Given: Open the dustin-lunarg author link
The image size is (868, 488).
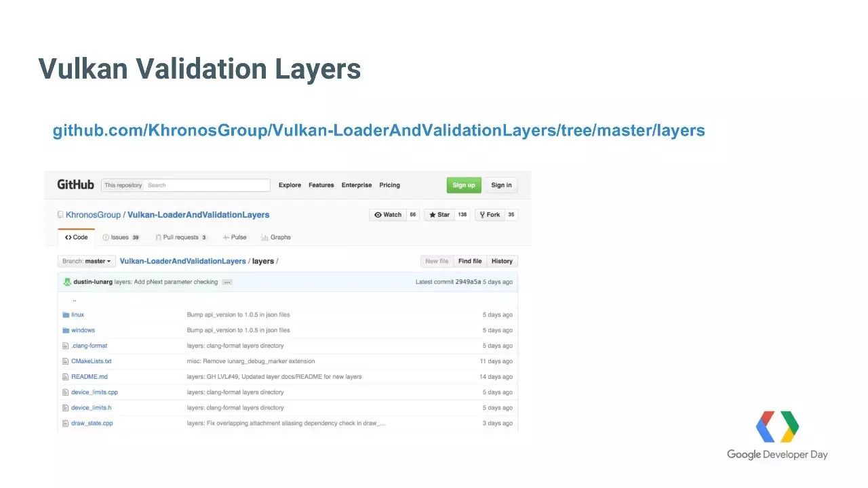Looking at the screenshot, I should pos(93,282).
